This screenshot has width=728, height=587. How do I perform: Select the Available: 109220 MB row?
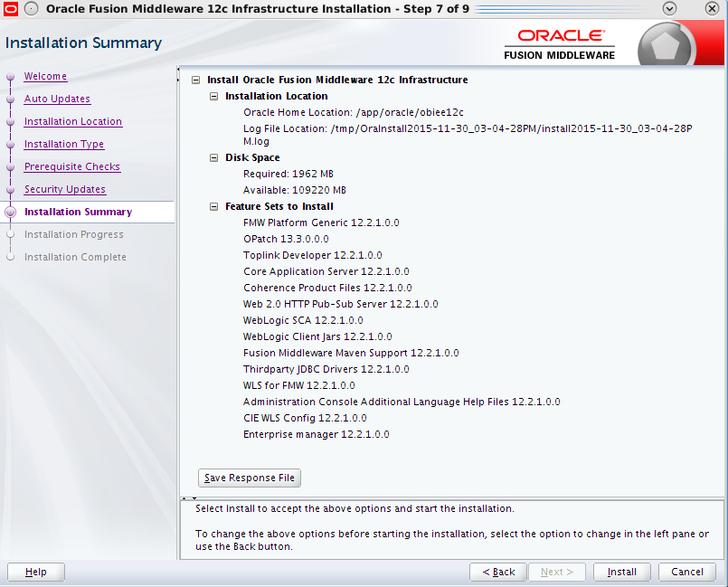tap(294, 191)
